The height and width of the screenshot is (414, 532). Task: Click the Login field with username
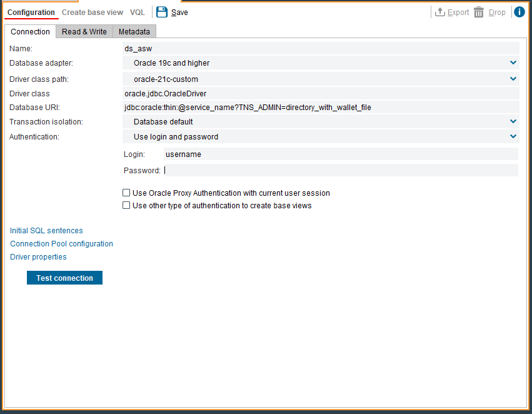(341, 154)
